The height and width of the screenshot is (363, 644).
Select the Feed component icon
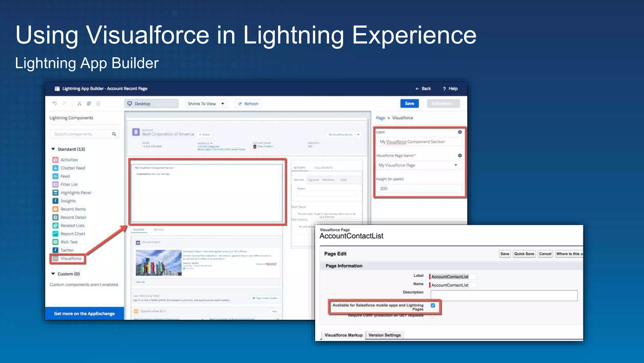(x=55, y=176)
